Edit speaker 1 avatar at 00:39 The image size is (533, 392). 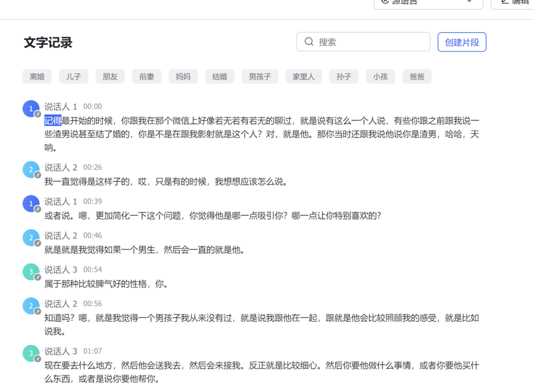pos(37,209)
